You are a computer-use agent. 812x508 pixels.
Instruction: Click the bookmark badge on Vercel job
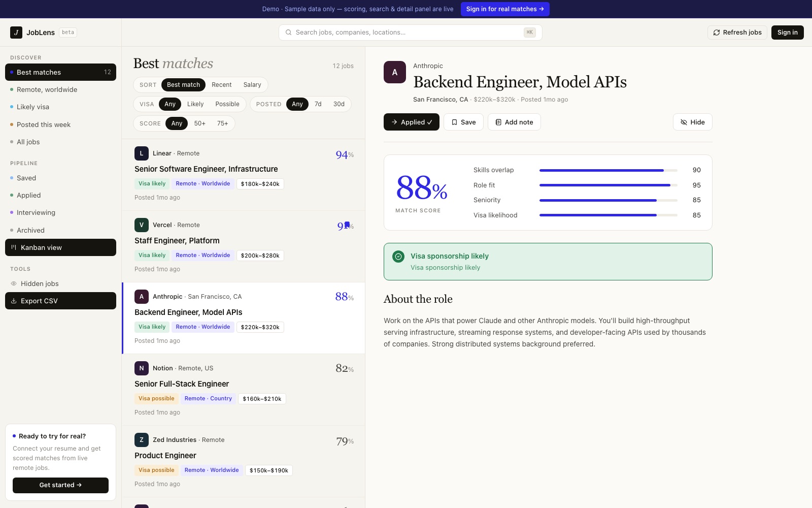[x=347, y=225]
